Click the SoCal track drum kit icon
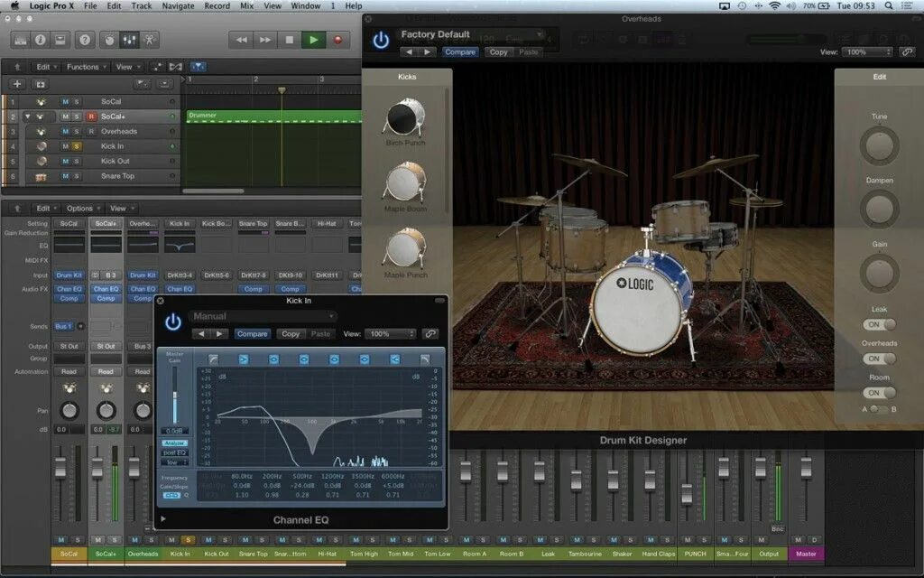 tap(41, 101)
